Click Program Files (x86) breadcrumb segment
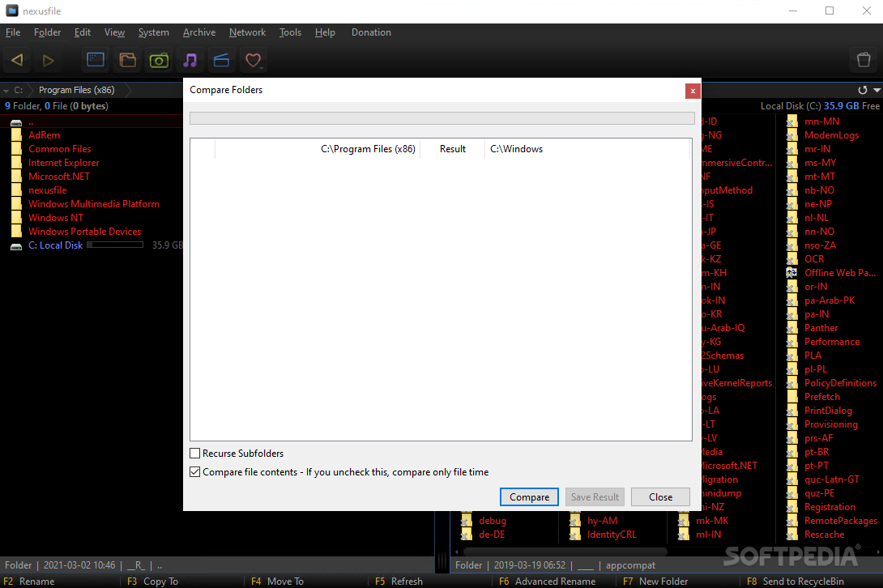Viewport: 883px width, 588px height. coord(77,90)
